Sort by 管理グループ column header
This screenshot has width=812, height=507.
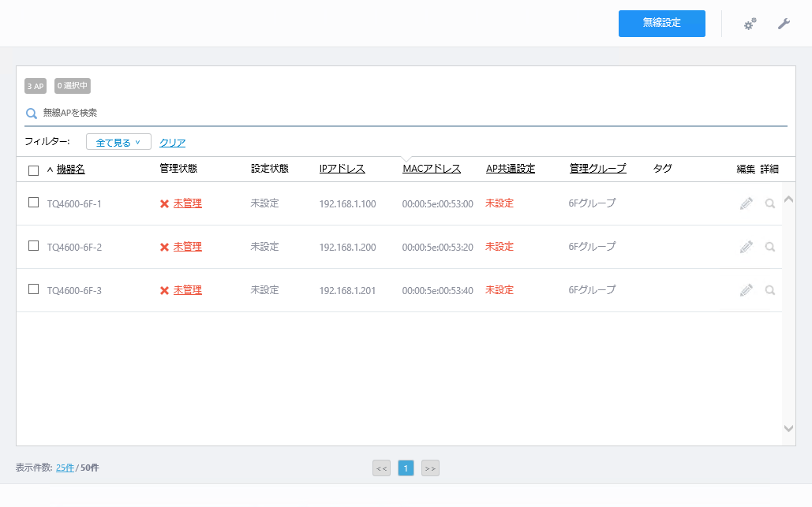click(598, 169)
